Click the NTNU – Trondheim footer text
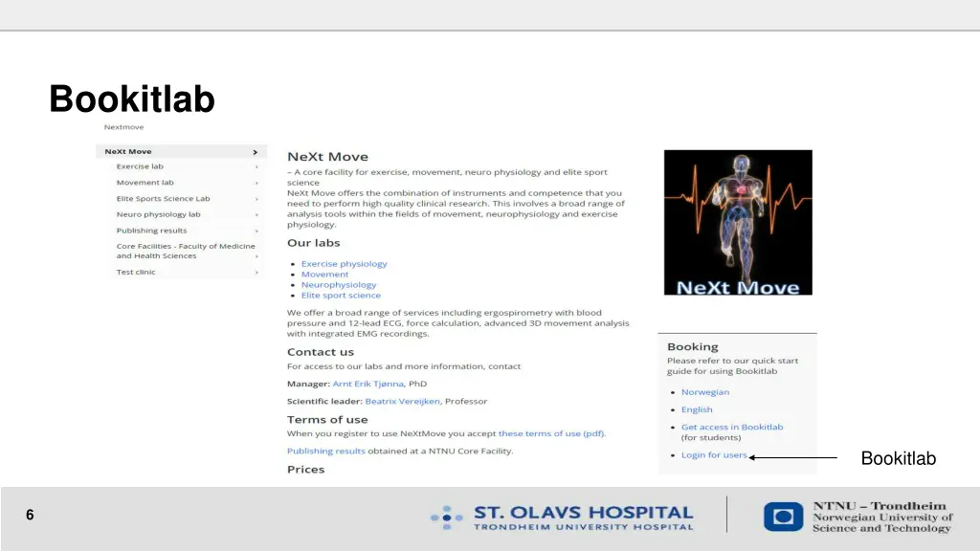980x551 pixels. (x=880, y=506)
